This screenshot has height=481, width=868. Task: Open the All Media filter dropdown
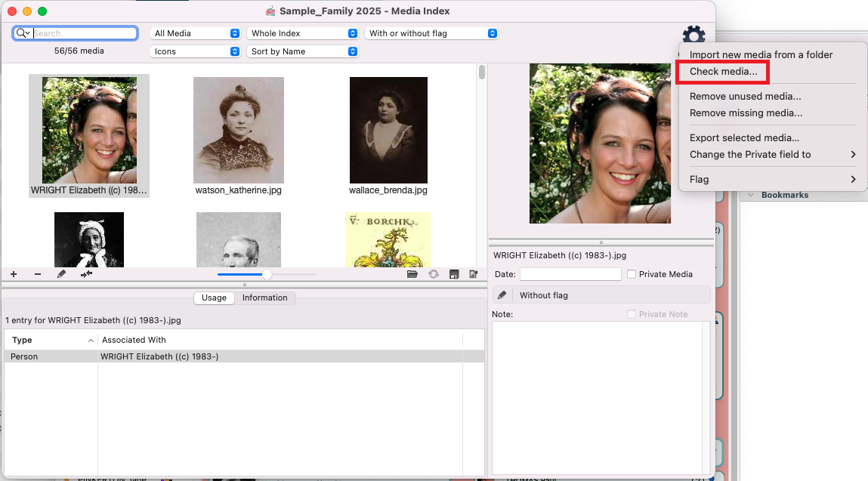point(196,33)
